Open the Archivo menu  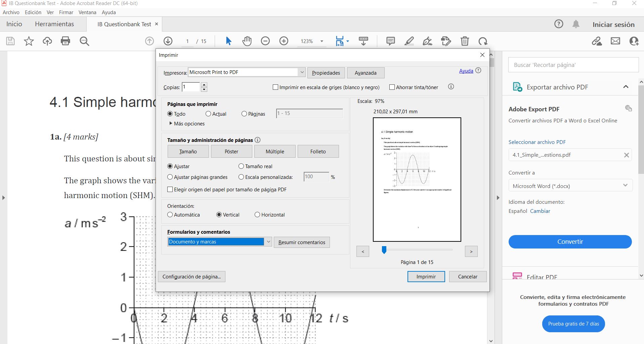[11, 12]
